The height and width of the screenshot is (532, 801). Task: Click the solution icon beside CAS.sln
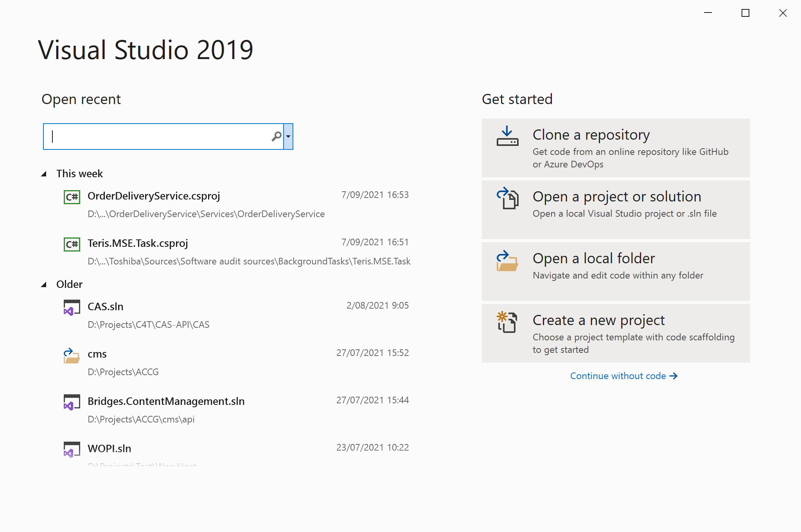(x=72, y=307)
